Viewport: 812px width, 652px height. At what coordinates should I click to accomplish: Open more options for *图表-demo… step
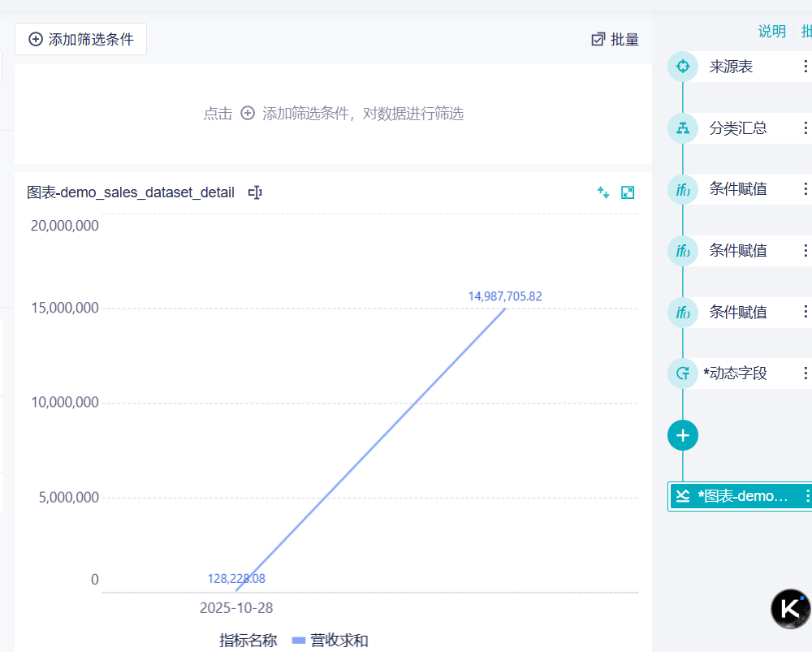click(x=806, y=496)
